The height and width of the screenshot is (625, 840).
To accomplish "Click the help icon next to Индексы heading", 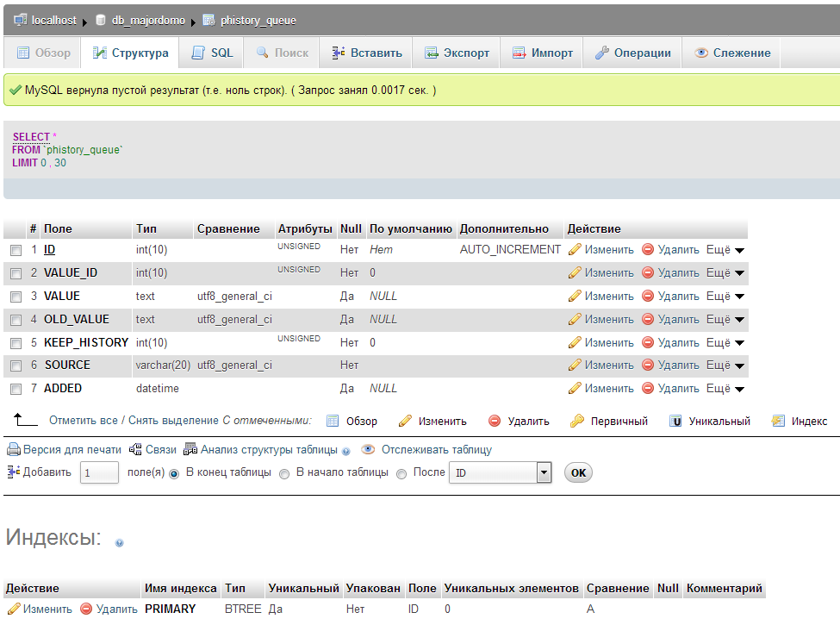I will [x=119, y=543].
